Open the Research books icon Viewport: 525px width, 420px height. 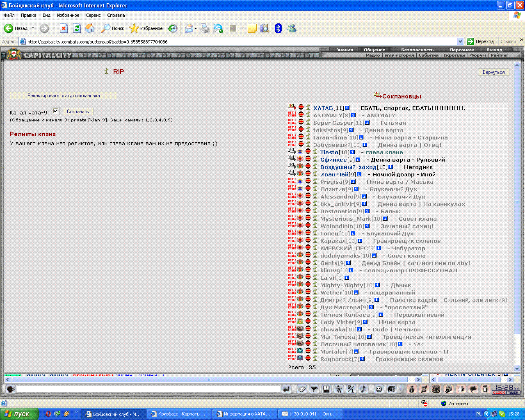click(x=265, y=28)
